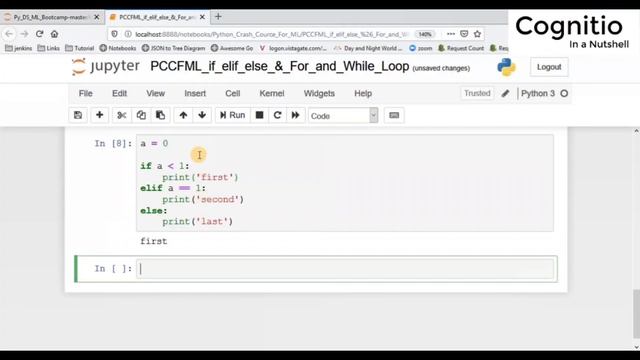Copy selected cells icon
640x360 pixels.
coord(141,115)
